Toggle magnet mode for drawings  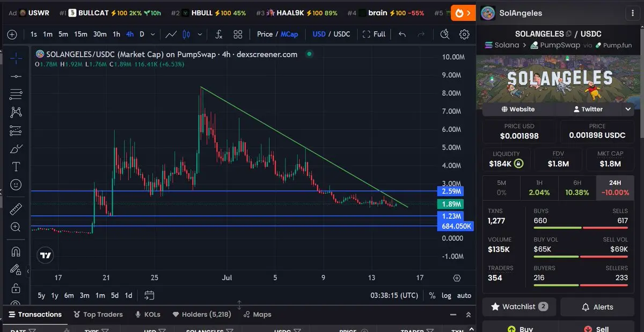(x=16, y=251)
